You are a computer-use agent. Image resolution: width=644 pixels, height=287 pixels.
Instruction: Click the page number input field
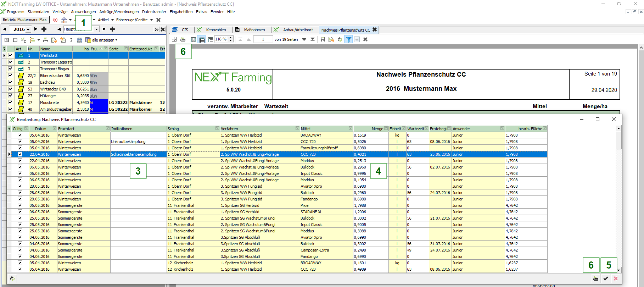tap(263, 39)
